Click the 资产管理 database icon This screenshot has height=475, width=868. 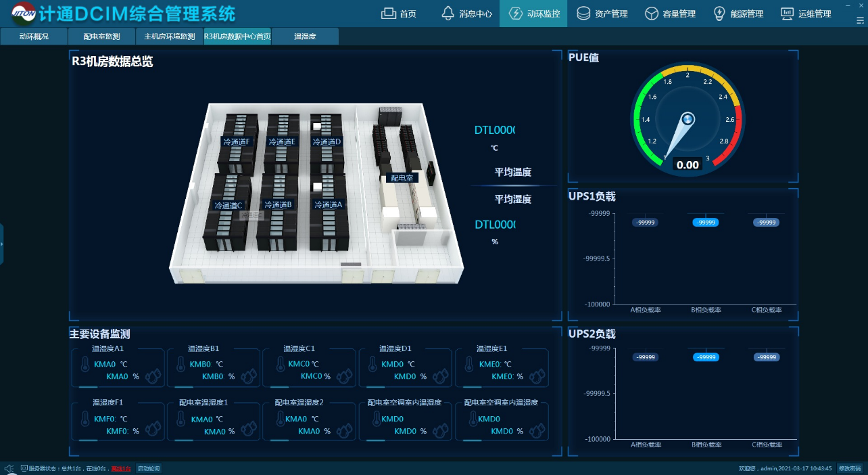(x=583, y=14)
